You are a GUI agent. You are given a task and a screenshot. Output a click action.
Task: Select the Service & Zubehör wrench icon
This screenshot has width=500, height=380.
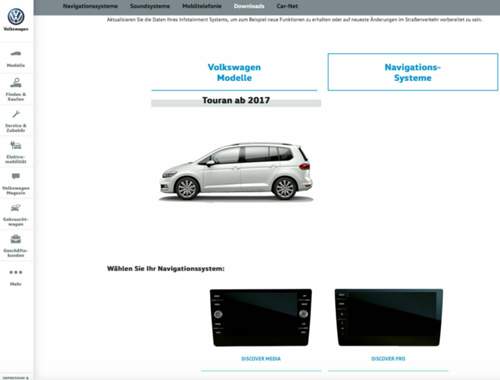point(16,114)
